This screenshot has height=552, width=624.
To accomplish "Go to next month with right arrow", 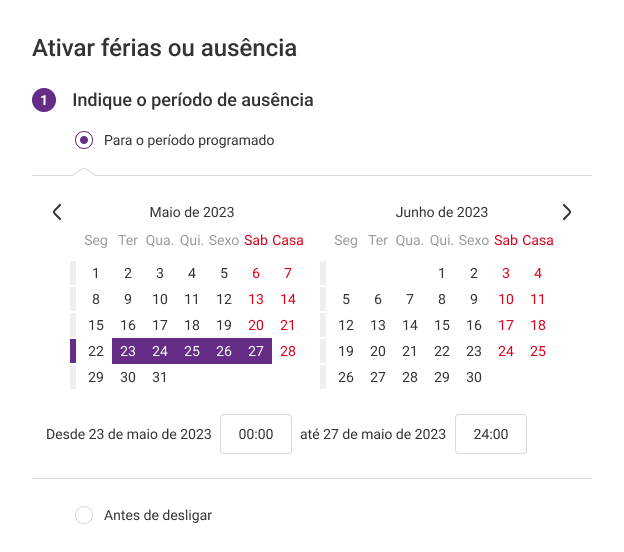I will 567,212.
